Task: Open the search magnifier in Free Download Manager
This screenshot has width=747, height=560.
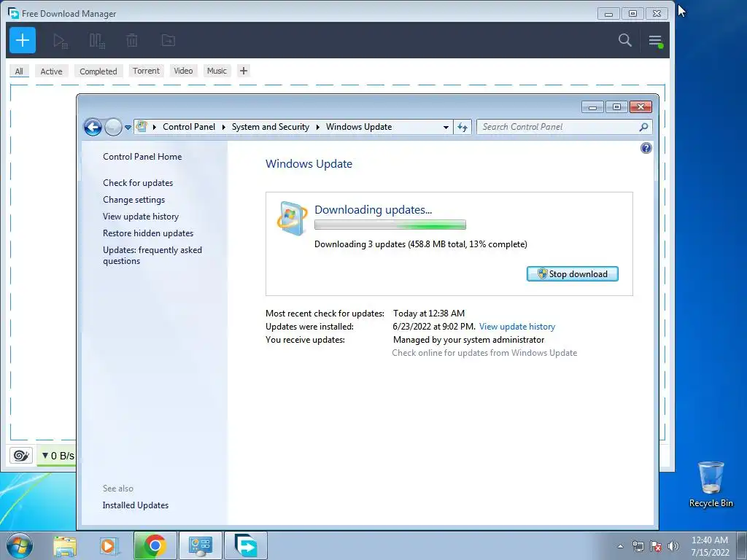Action: click(625, 40)
